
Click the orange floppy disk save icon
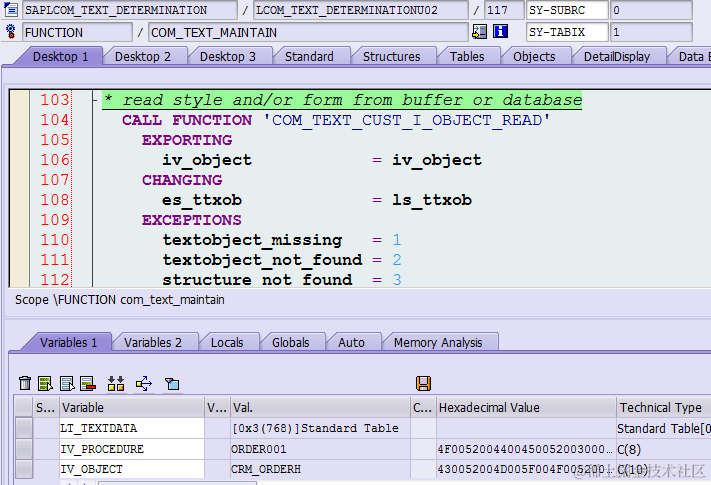423,383
